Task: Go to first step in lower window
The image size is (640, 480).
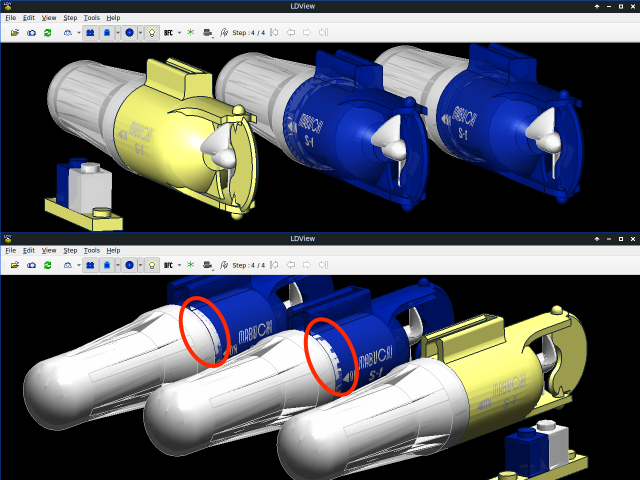Action: [x=274, y=265]
